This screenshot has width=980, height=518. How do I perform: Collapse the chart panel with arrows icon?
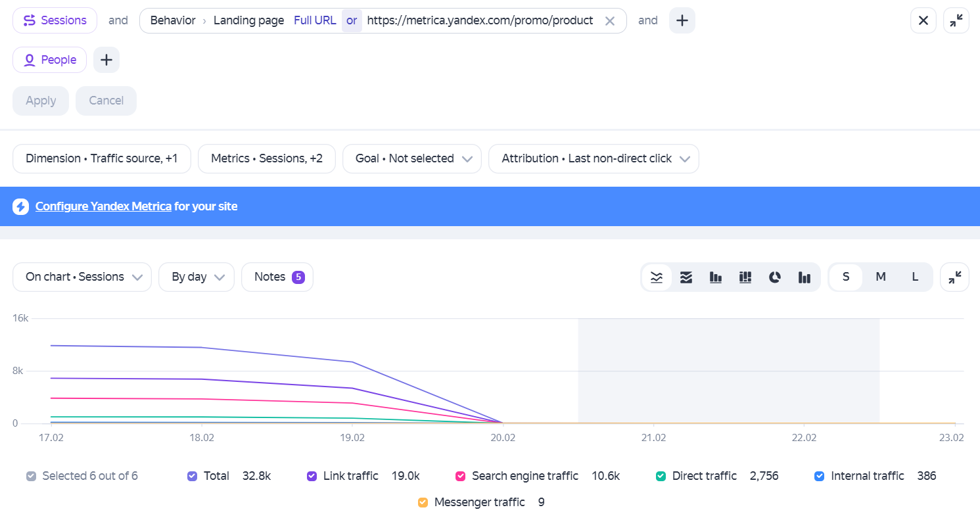[955, 277]
